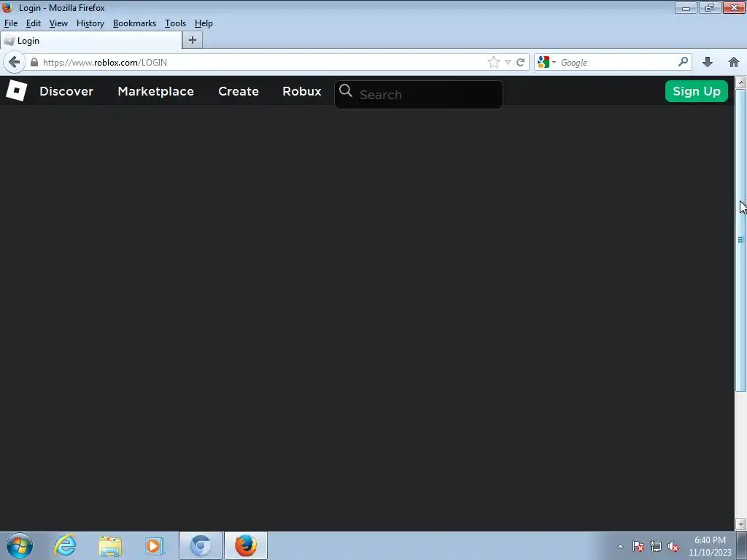This screenshot has height=560, width=747.
Task: Show hidden system tray icons
Action: tap(620, 546)
